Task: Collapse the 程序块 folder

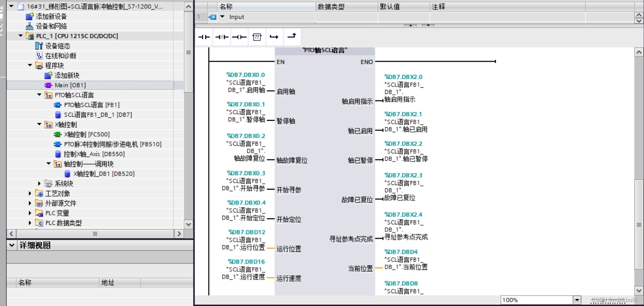Action: [x=29, y=65]
